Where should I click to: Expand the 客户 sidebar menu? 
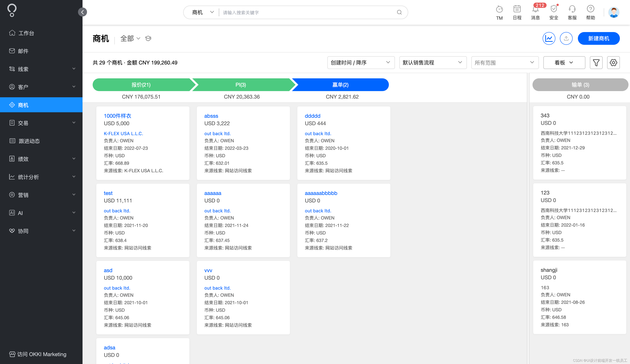point(41,87)
